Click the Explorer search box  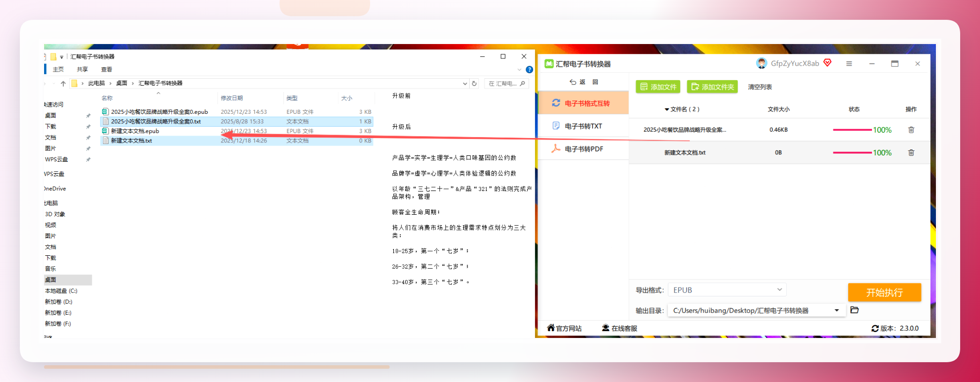coord(506,84)
